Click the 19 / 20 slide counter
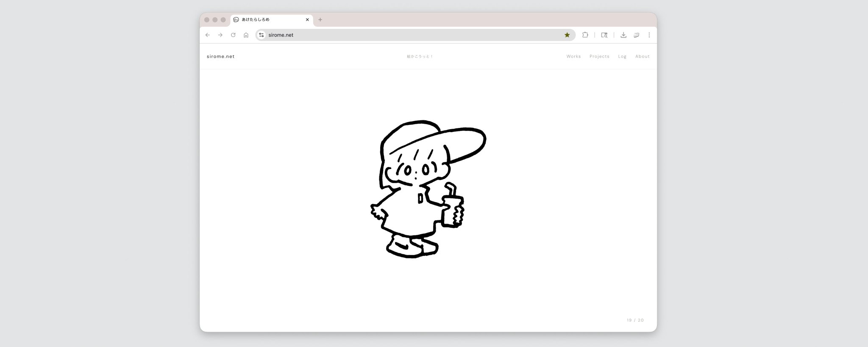This screenshot has width=868, height=347. tap(635, 320)
